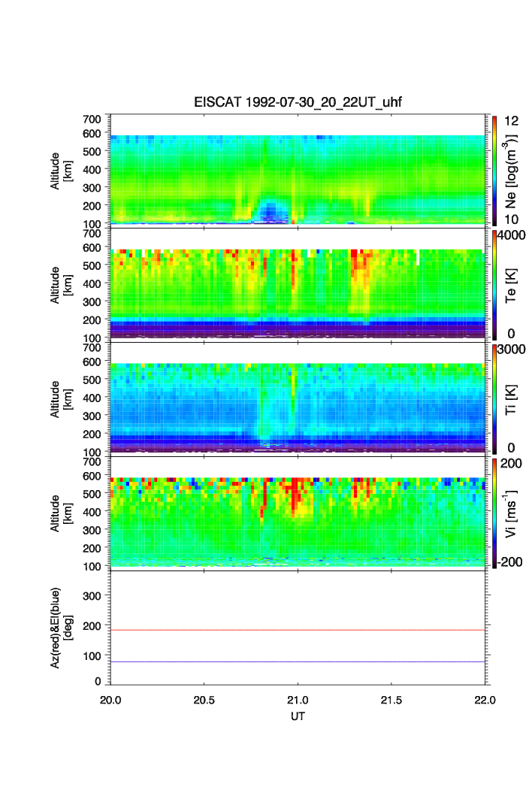This screenshot has height=799, width=532.
Task: Click the Altitude [km] label of Ti panel
Action: (x=61, y=400)
